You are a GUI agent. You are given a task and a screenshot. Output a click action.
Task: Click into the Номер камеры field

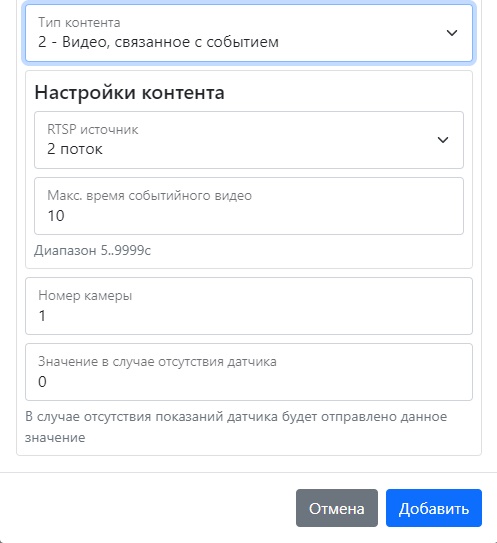point(249,306)
